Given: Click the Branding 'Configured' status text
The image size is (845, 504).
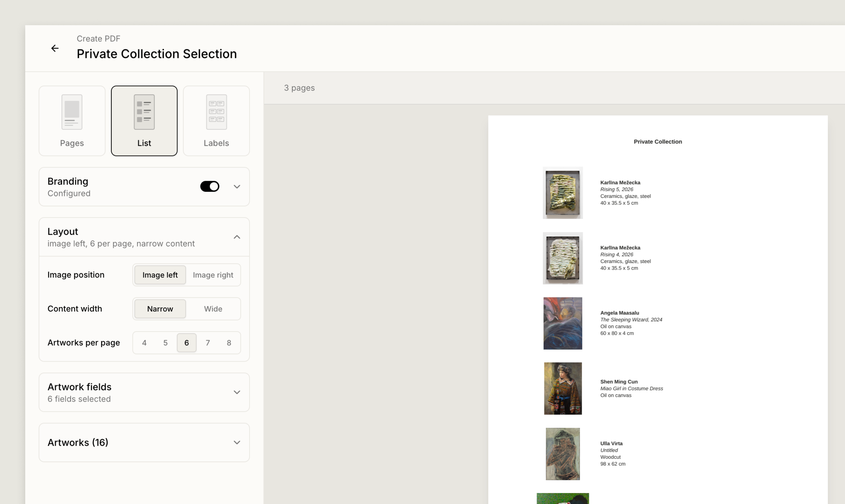Looking at the screenshot, I should [x=69, y=194].
